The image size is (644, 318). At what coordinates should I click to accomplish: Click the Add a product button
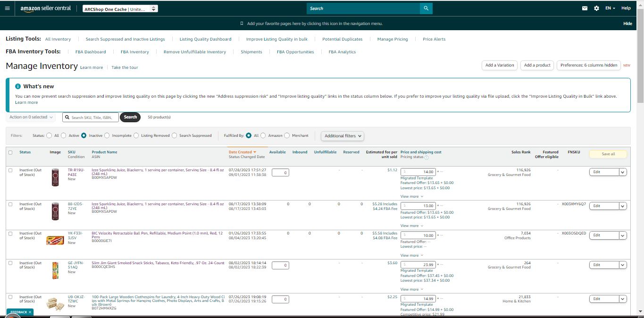[537, 65]
